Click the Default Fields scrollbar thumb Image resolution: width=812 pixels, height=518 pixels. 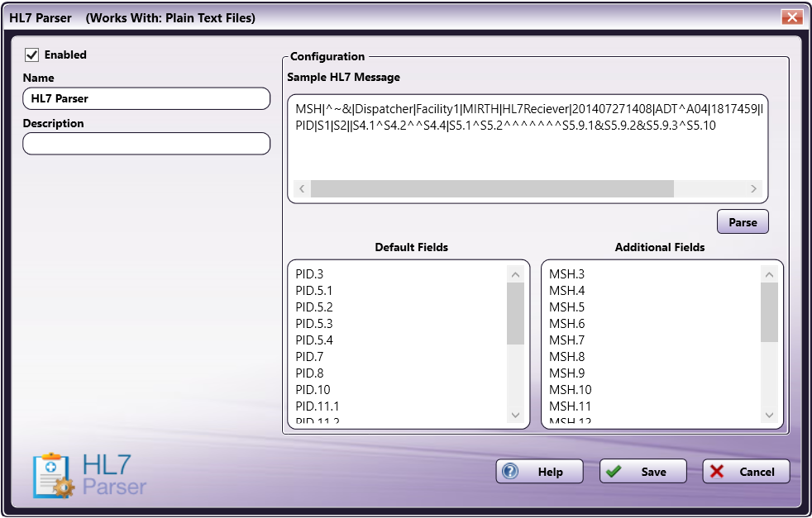click(x=515, y=313)
